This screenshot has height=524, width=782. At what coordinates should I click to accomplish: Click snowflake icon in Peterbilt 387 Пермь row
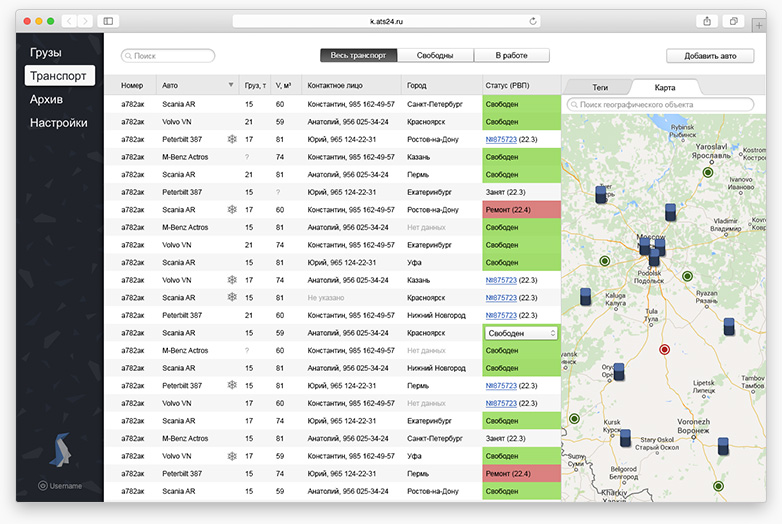232,385
